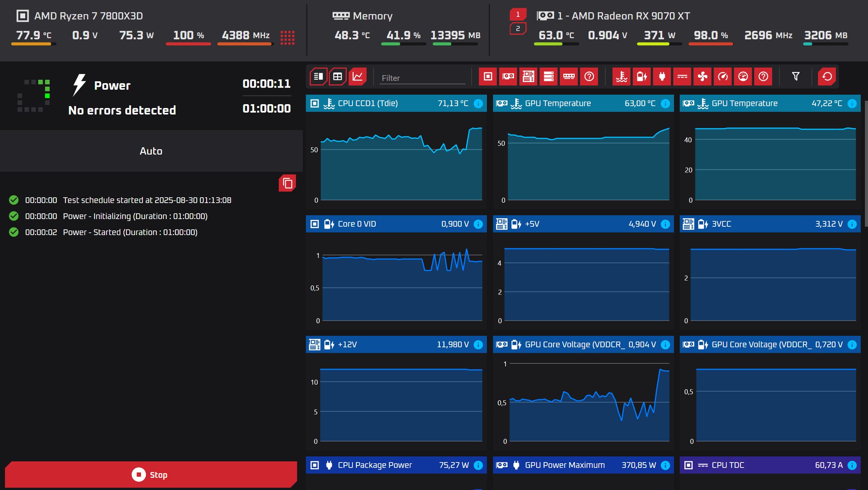868x490 pixels.
Task: Reset the monitoring graphs with refresh icon
Action: point(827,77)
